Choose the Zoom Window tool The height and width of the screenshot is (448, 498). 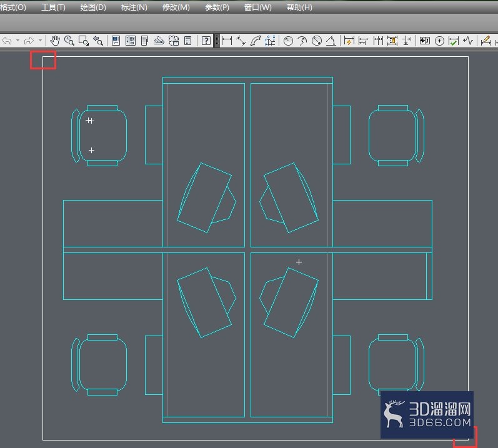point(84,41)
